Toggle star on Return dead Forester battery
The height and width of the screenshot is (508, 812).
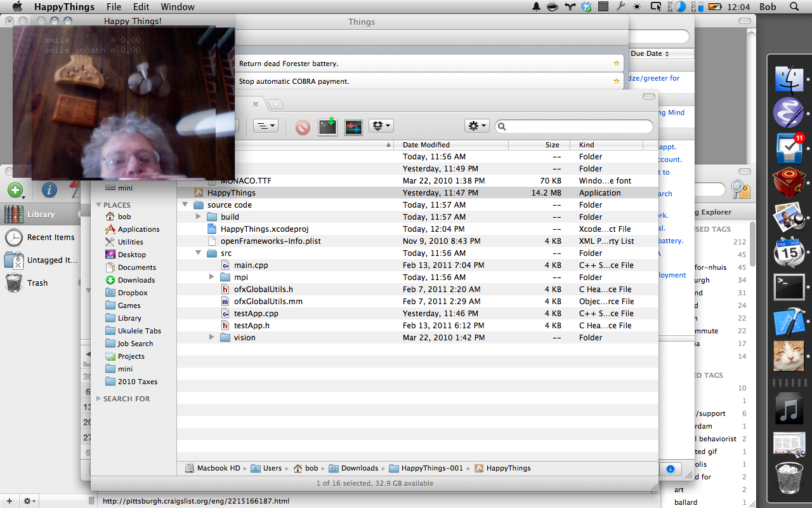click(x=616, y=63)
